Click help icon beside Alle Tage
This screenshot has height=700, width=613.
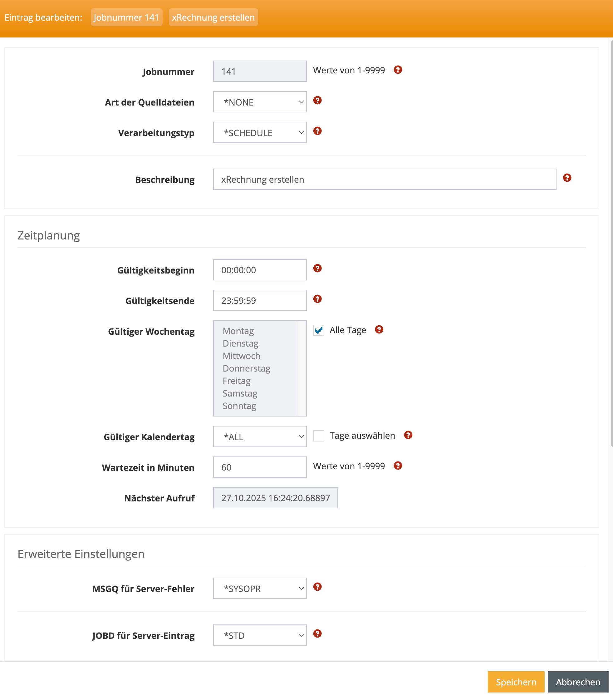pos(379,329)
